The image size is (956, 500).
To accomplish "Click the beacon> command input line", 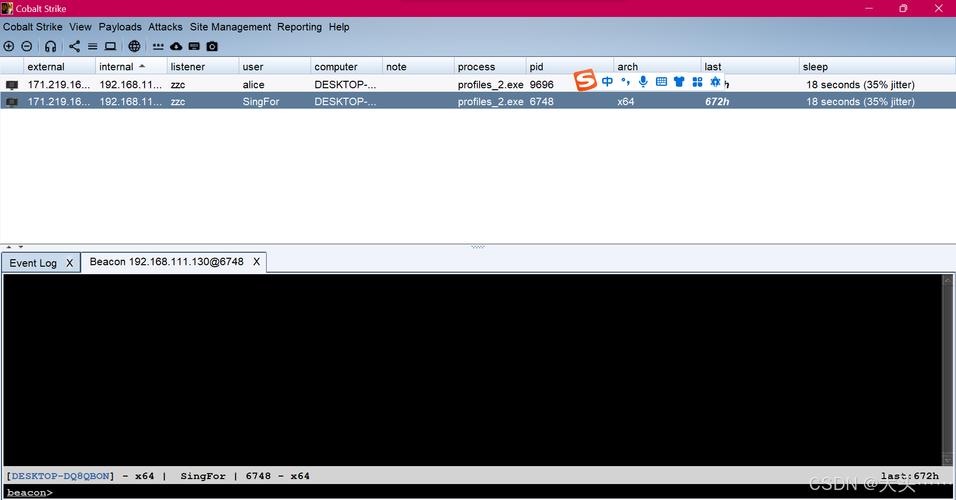I will click(x=478, y=492).
